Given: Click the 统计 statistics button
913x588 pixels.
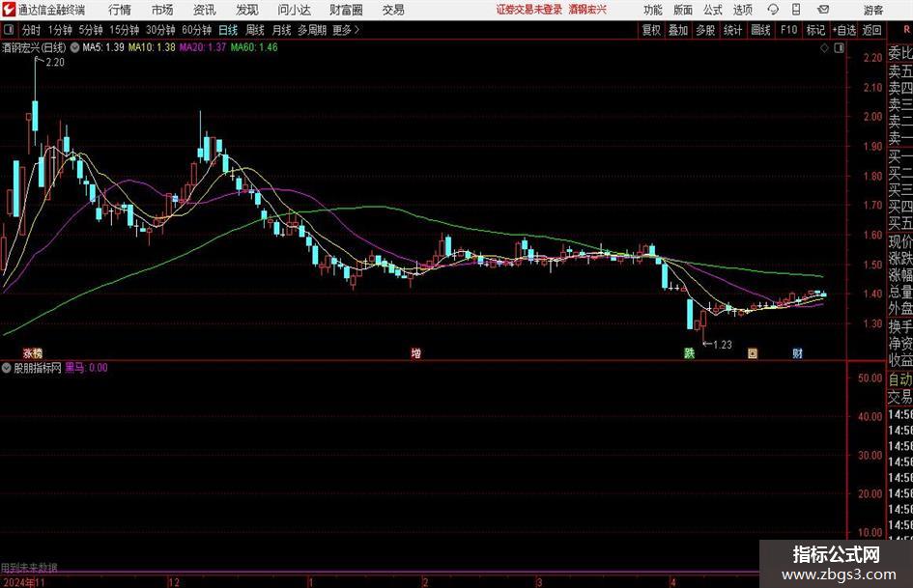Looking at the screenshot, I should click(732, 30).
